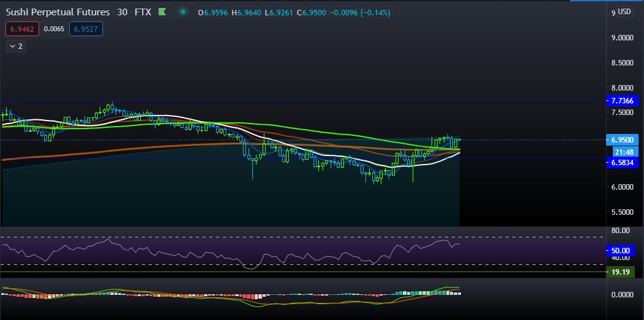Viewport: 644px width, 320px height.
Task: Click the Sushi Perpetual Futures symbol title
Action: [x=58, y=12]
